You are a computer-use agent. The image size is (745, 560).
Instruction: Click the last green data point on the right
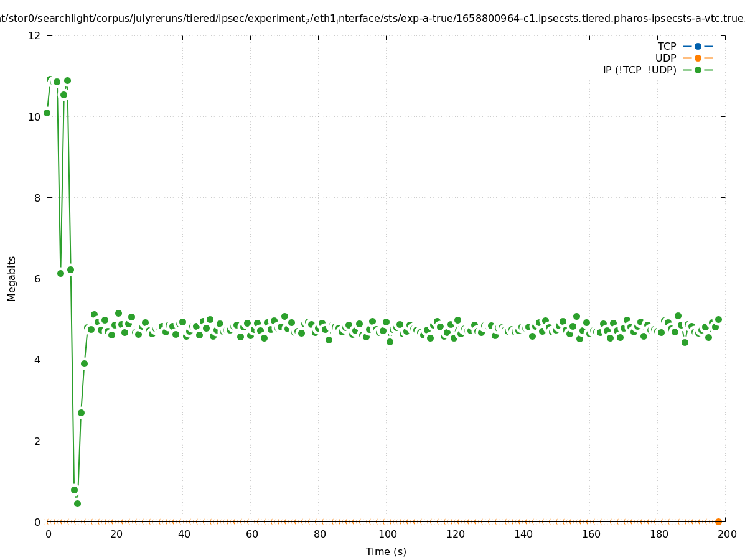(x=718, y=319)
